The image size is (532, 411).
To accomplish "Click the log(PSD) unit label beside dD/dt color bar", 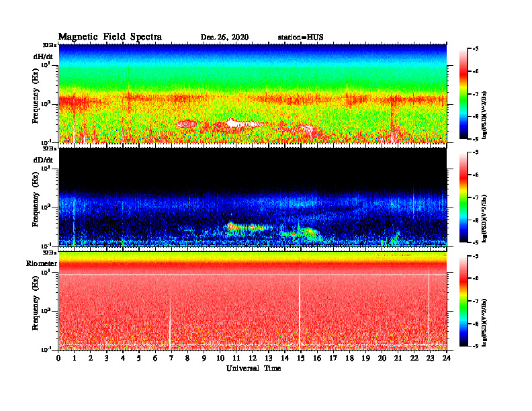I will [x=485, y=218].
